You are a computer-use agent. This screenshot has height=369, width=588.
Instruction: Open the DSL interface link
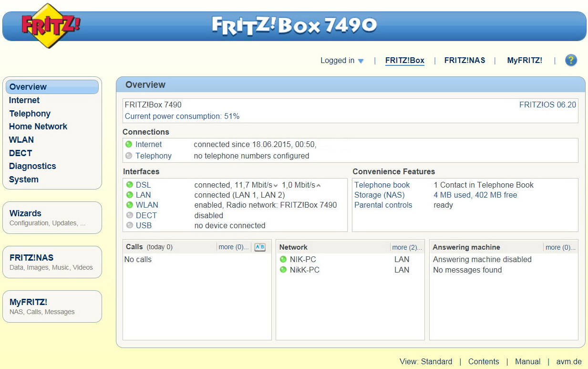pyautogui.click(x=143, y=185)
